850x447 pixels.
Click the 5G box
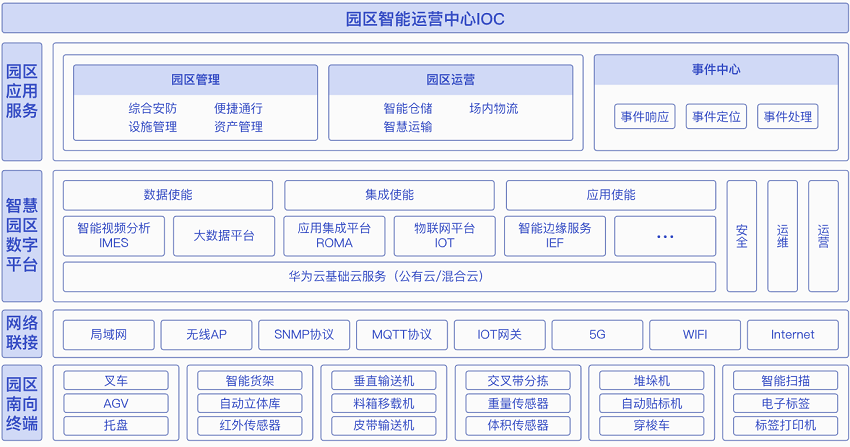tap(597, 335)
